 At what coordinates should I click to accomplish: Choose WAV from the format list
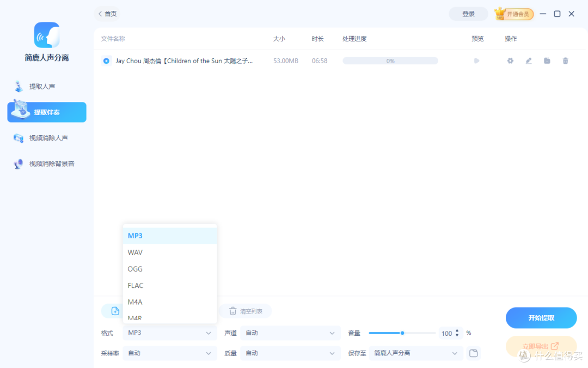pyautogui.click(x=170, y=252)
